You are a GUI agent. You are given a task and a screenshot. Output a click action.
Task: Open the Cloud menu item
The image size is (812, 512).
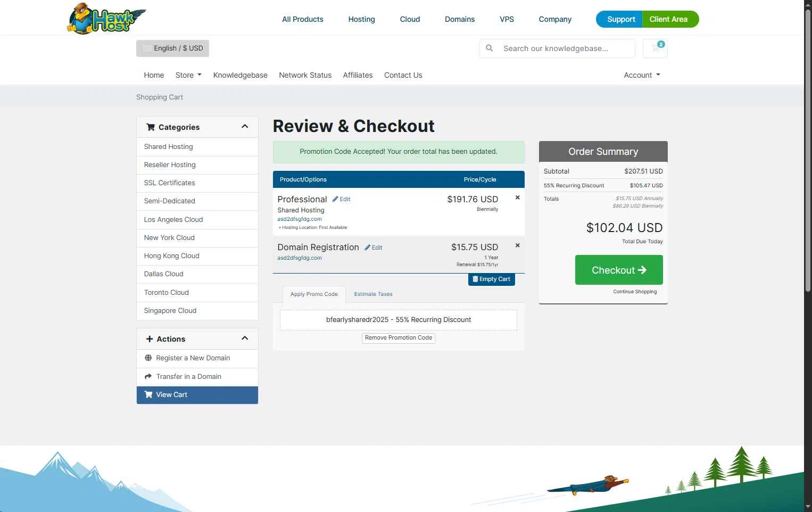tap(410, 19)
